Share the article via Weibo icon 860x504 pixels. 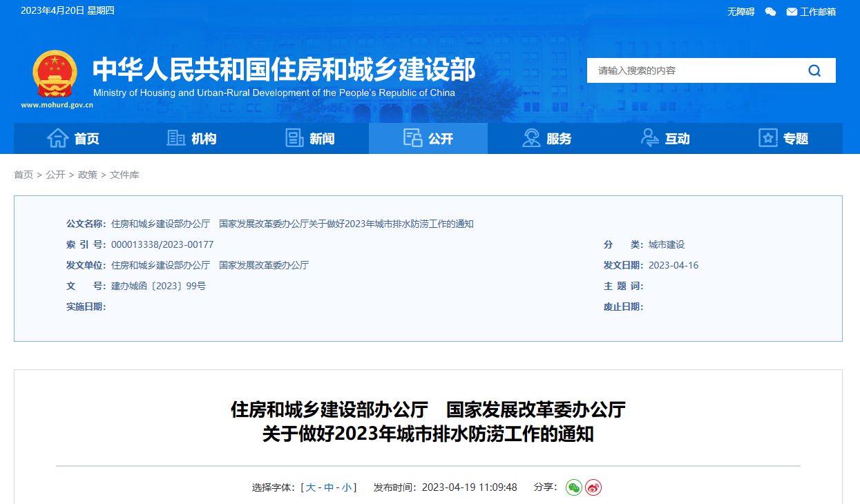pyautogui.click(x=593, y=487)
